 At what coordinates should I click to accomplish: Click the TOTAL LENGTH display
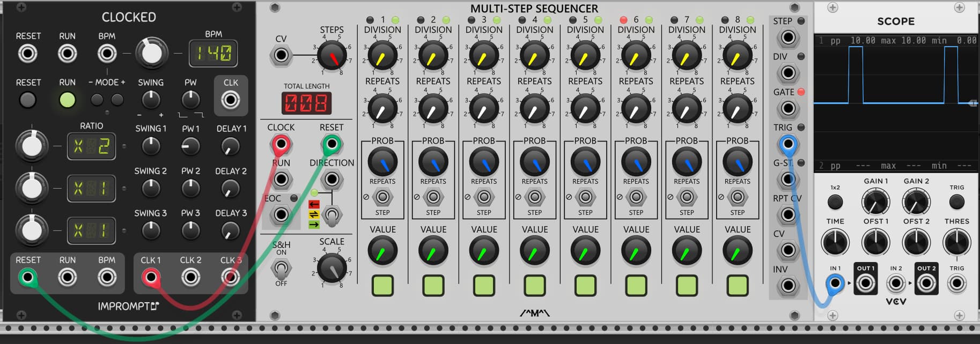click(x=306, y=103)
